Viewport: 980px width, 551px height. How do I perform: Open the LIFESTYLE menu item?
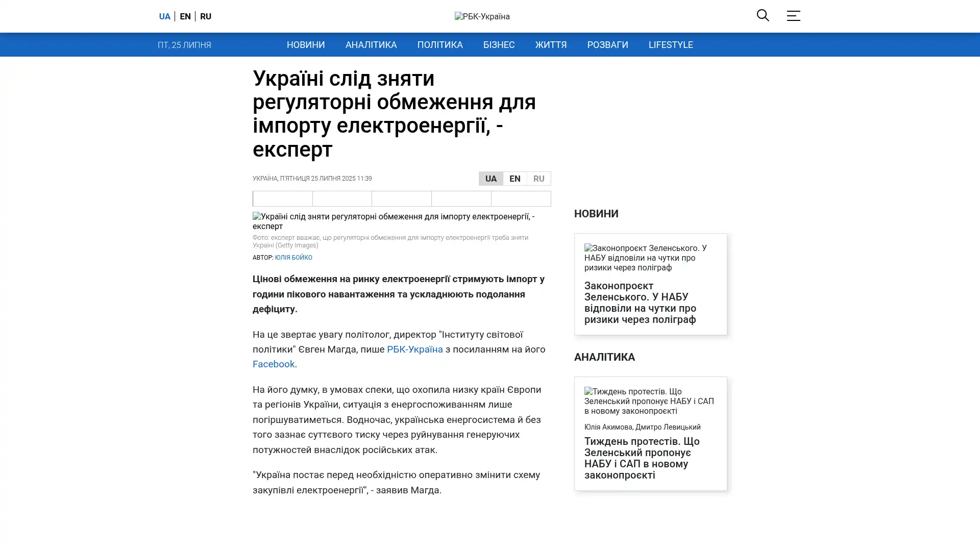(670, 45)
